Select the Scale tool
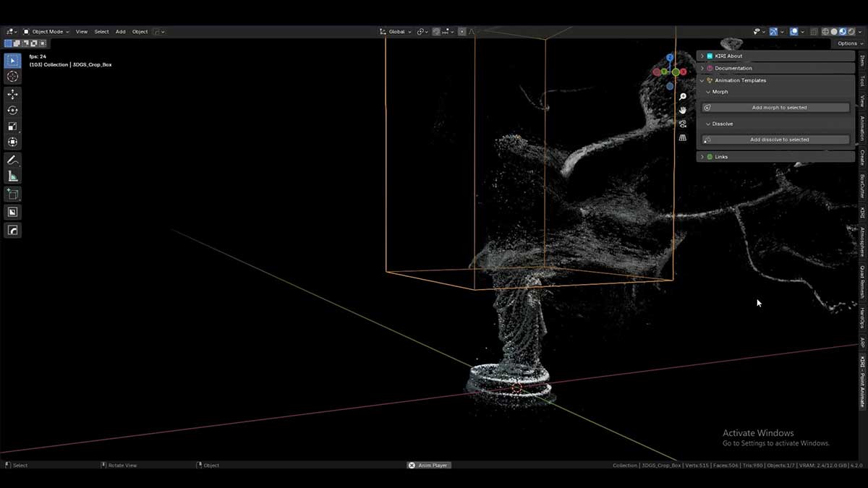 (12, 127)
